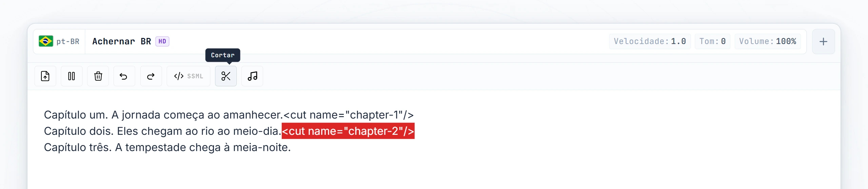868x189 pixels.
Task: Place cursor in Capítulo três line
Action: point(167,147)
